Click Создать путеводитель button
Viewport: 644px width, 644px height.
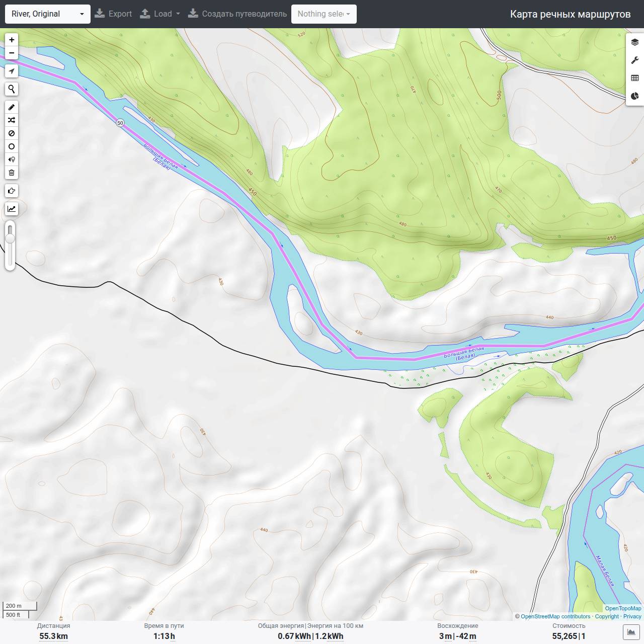pos(237,14)
